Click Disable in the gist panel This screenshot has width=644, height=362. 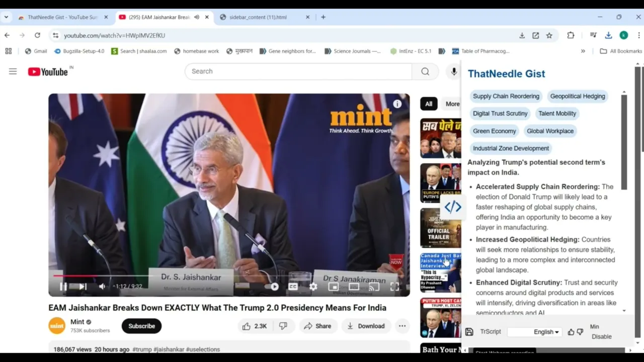(601, 337)
